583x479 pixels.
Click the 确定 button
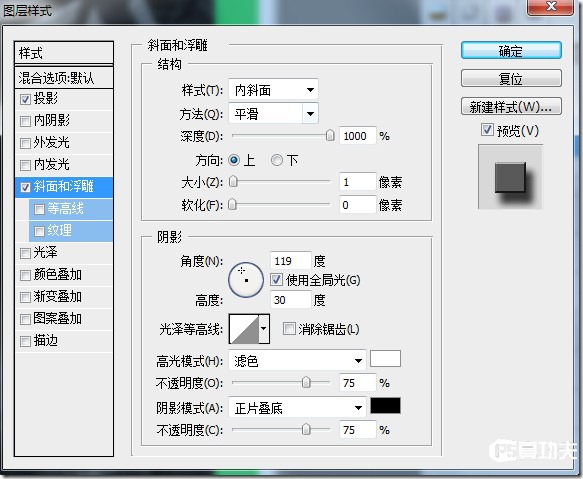coord(511,51)
